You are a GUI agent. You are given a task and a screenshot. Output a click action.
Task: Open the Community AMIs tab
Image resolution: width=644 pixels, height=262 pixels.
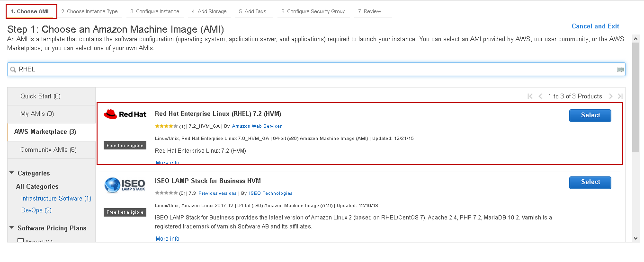pyautogui.click(x=48, y=150)
